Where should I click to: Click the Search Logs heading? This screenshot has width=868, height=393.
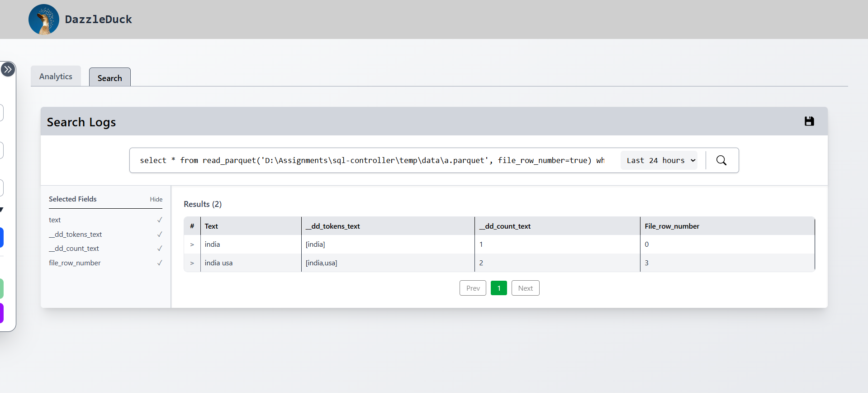pyautogui.click(x=81, y=122)
